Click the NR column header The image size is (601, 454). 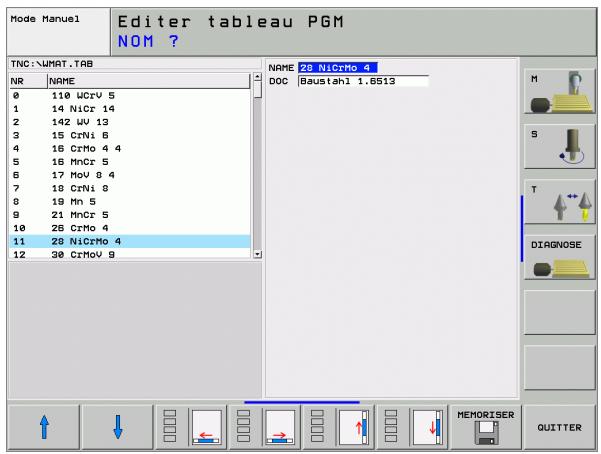point(28,81)
